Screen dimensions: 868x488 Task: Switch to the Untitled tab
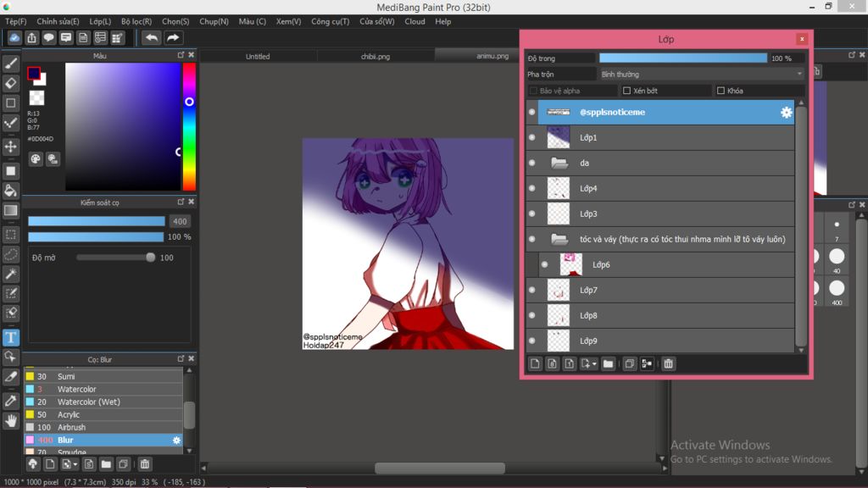[x=258, y=57]
